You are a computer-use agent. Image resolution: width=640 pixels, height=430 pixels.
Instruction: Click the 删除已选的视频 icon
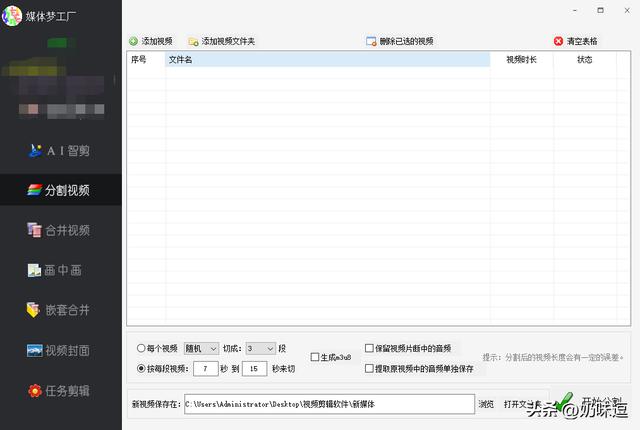(371, 41)
